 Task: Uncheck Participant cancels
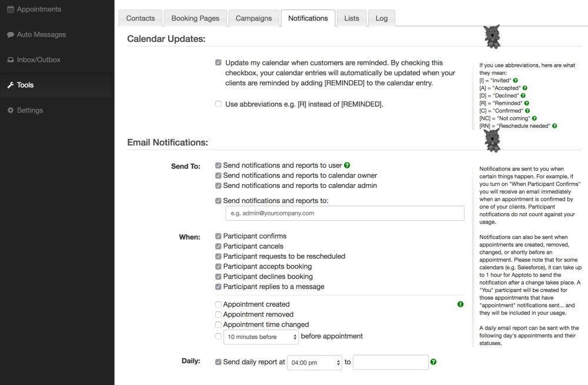tap(218, 246)
